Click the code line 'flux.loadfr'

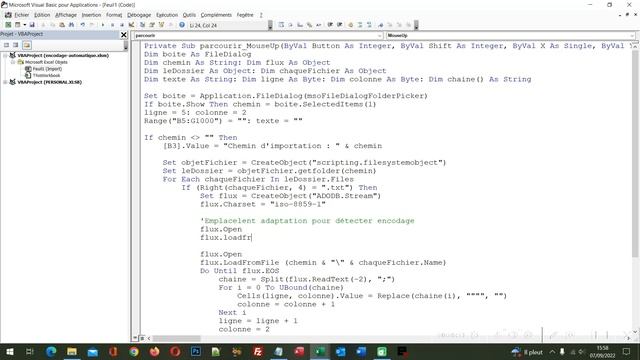click(226, 238)
